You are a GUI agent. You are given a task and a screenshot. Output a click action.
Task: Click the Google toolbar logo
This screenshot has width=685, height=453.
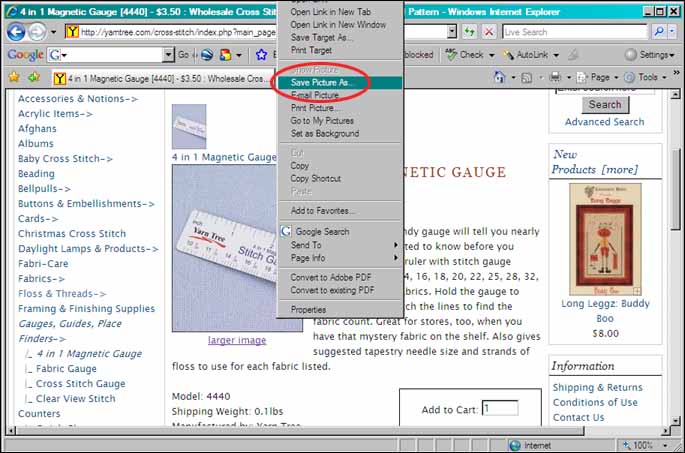click(25, 55)
